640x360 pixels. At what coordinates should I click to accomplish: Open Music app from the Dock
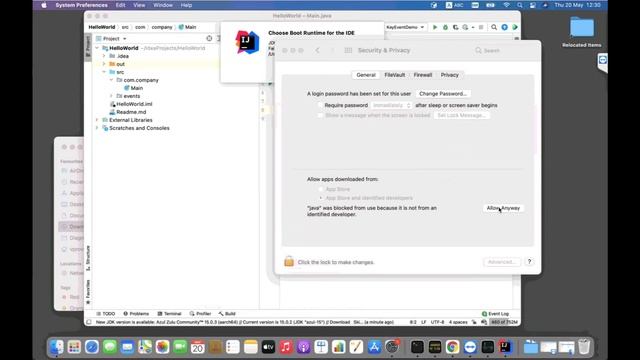tap(286, 347)
